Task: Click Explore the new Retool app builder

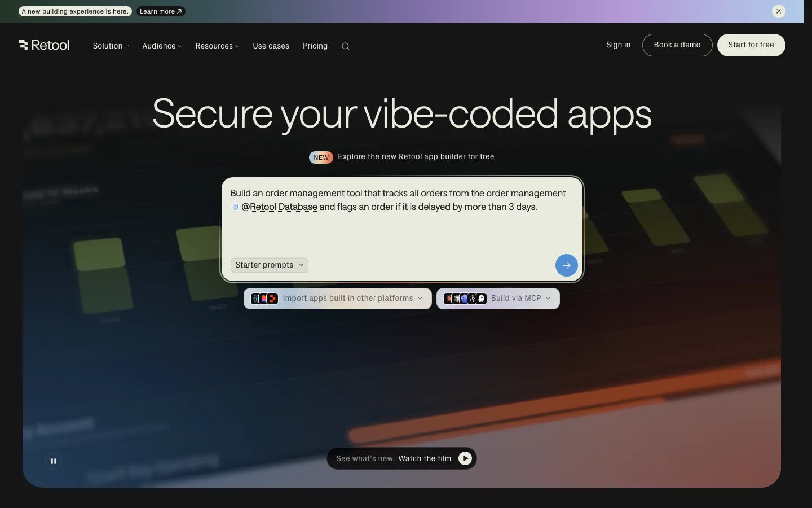Action: pos(416,157)
